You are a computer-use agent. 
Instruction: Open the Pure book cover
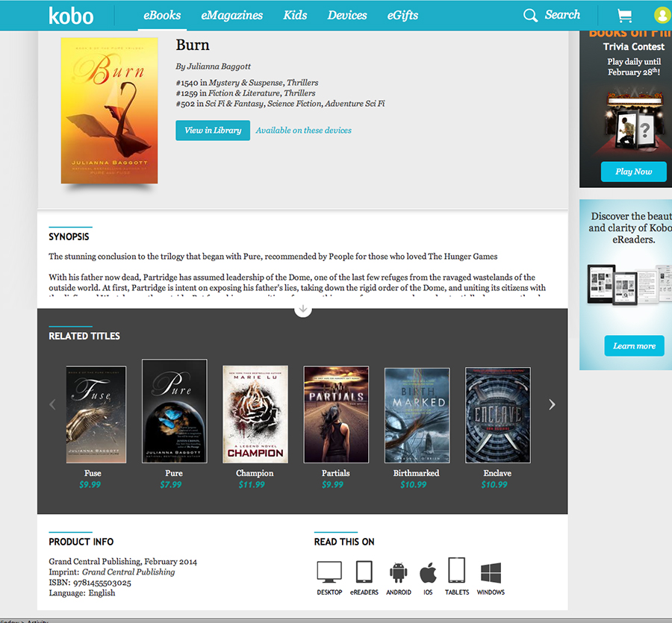175,411
